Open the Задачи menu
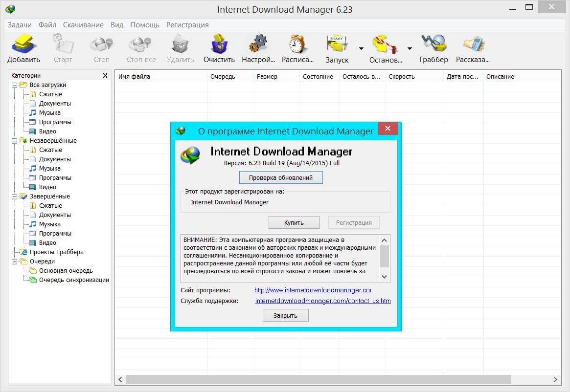Viewport: 570px width, 392px height. pos(20,25)
